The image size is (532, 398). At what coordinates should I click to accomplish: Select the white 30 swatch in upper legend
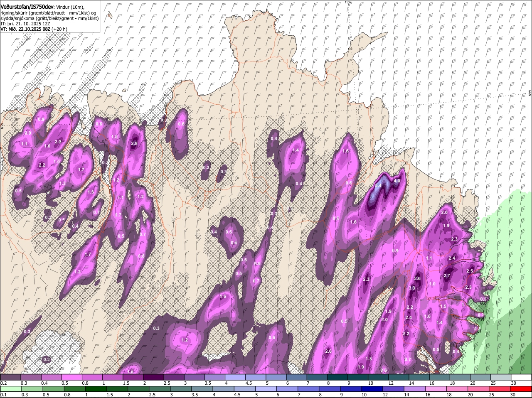[x=521, y=377]
